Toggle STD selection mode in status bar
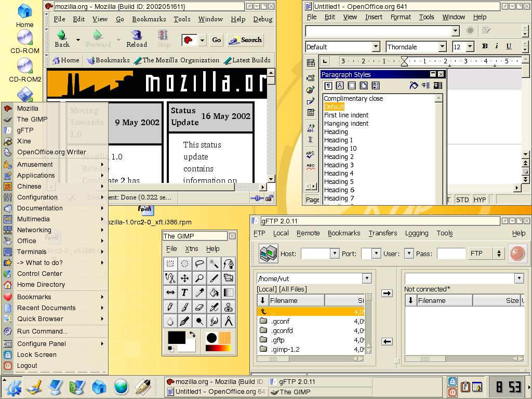The width and height of the screenshot is (532, 399). click(462, 199)
